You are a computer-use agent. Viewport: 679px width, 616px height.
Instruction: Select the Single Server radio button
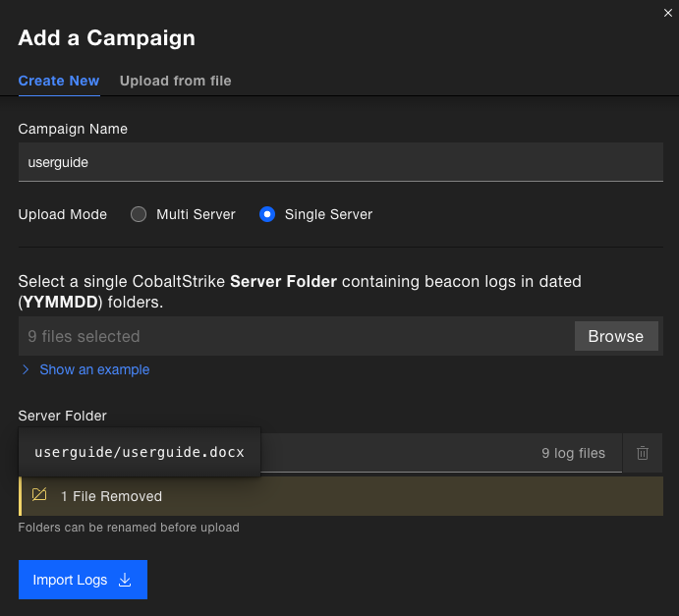coord(267,214)
